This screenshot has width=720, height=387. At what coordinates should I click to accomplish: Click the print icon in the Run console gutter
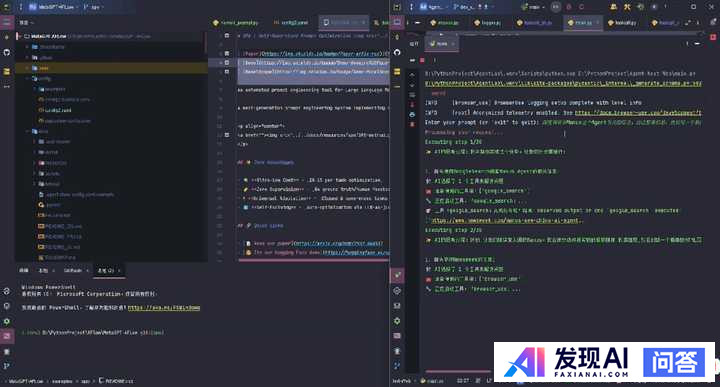[x=412, y=114]
